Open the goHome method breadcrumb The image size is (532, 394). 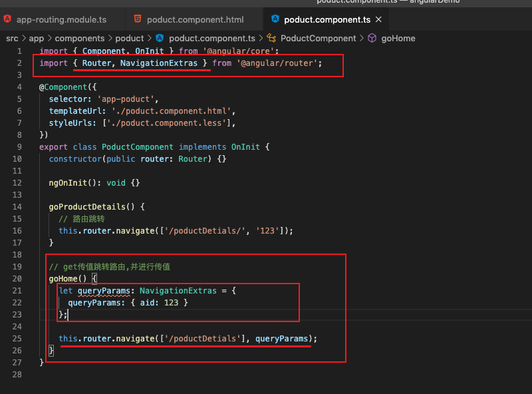(398, 39)
